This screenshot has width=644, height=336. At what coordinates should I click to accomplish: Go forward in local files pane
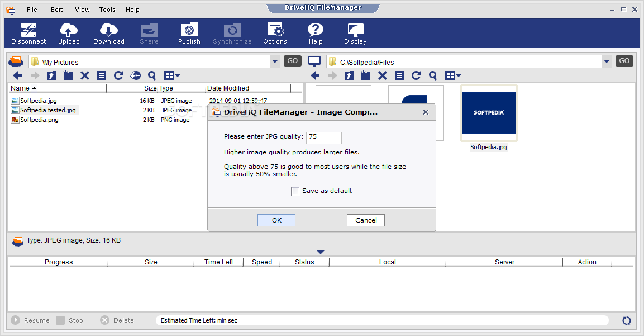(332, 75)
